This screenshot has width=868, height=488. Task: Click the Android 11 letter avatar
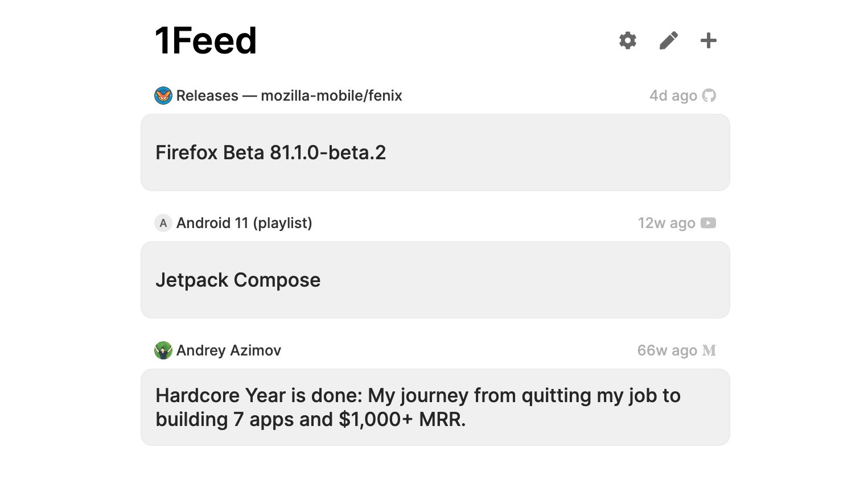(163, 223)
